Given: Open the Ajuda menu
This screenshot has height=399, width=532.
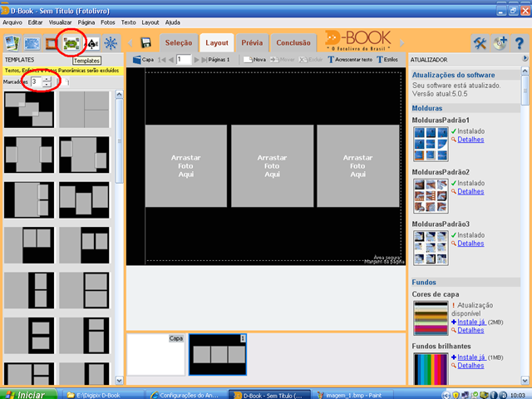Looking at the screenshot, I should pos(173,22).
